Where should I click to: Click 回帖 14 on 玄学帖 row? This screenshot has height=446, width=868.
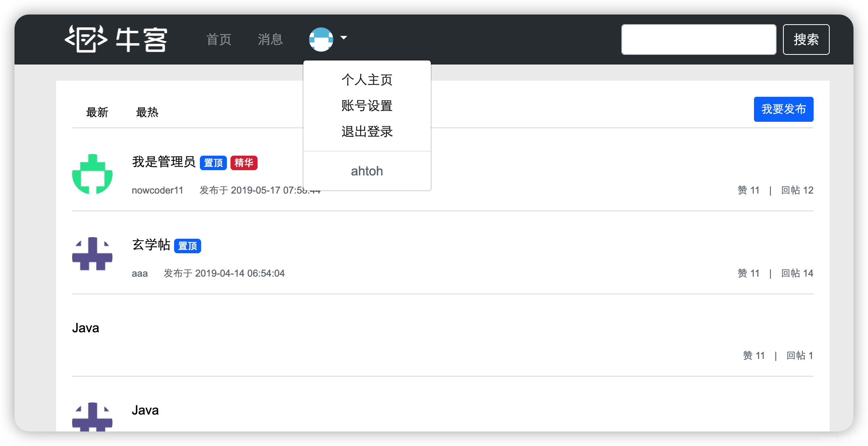click(x=797, y=273)
